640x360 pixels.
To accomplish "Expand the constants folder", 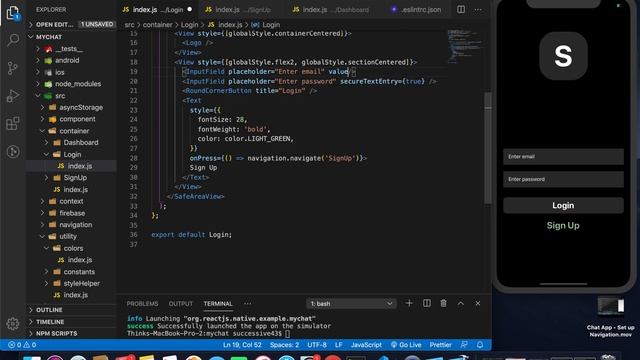I will click(x=71, y=272).
